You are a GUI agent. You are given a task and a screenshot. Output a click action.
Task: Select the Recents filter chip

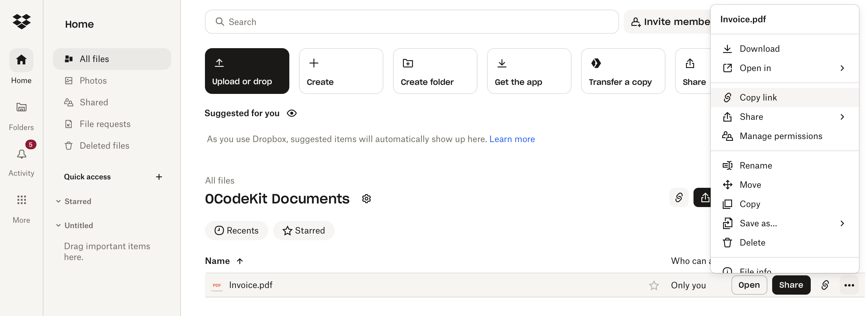point(236,231)
